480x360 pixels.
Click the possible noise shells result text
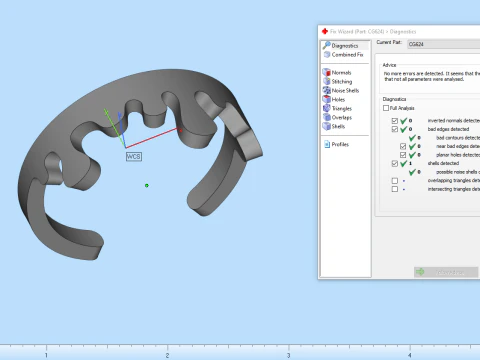click(458, 172)
